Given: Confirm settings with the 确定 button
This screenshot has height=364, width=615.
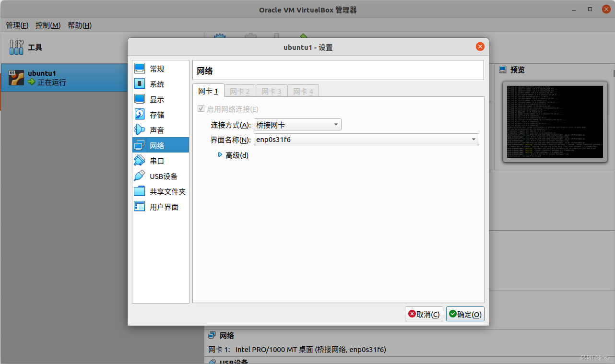Looking at the screenshot, I should [x=465, y=314].
